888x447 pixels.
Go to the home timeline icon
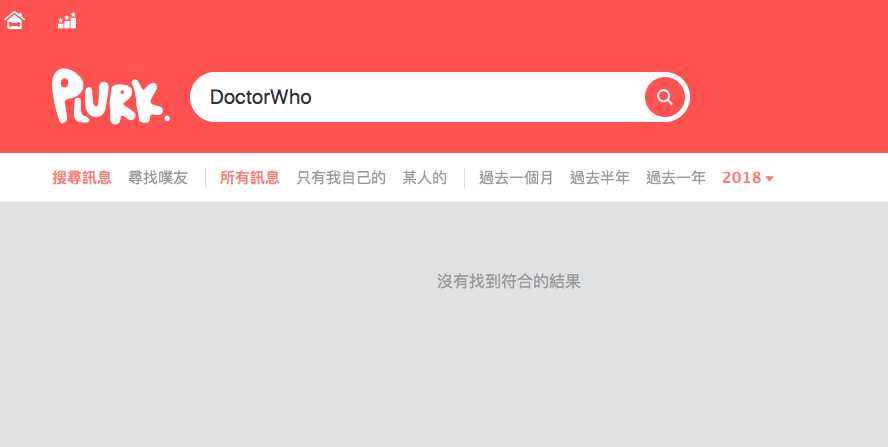click(14, 20)
